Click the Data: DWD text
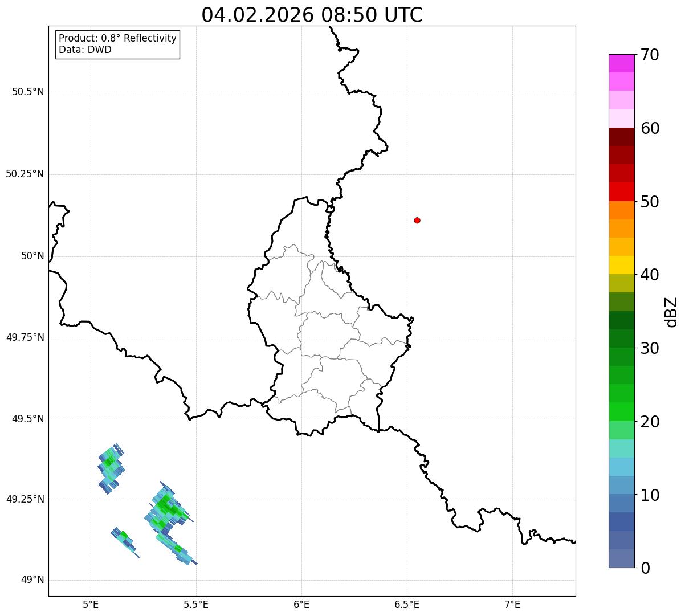685x616 pixels. pyautogui.click(x=85, y=50)
